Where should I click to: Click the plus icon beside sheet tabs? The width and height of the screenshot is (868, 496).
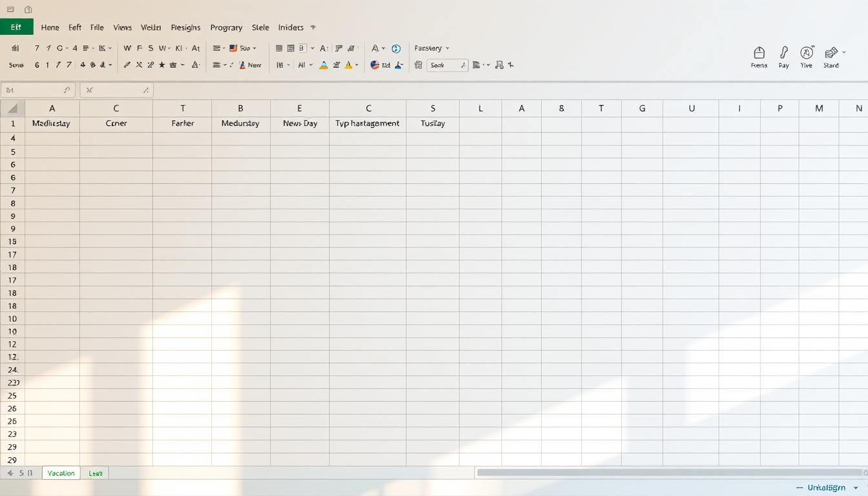10,473
